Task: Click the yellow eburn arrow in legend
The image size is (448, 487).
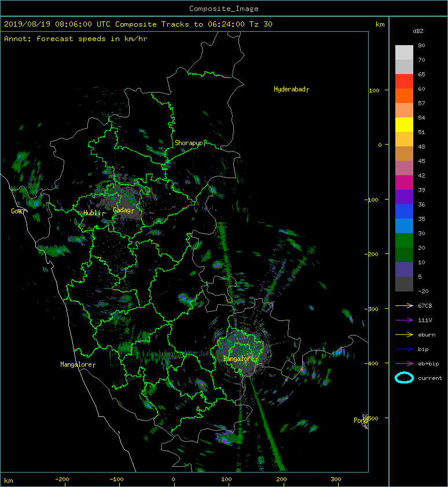Action: coord(404,334)
